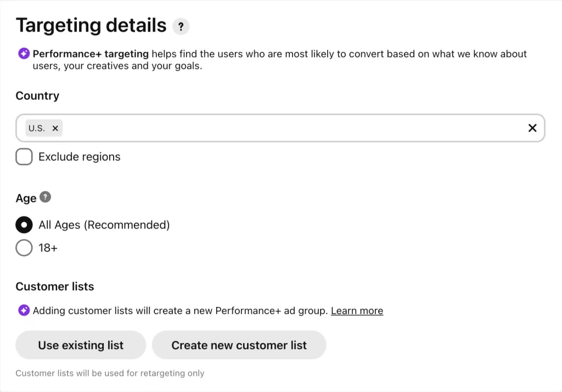Select the All Ages (Recommended) radio button

click(x=24, y=225)
